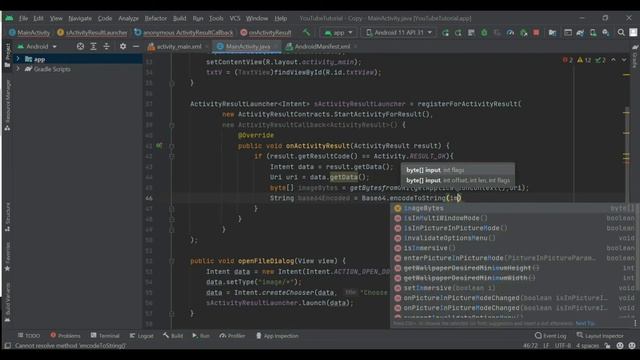The image size is (640, 360).
Task: Click the red Stop icon
Action: pyautogui.click(x=536, y=33)
